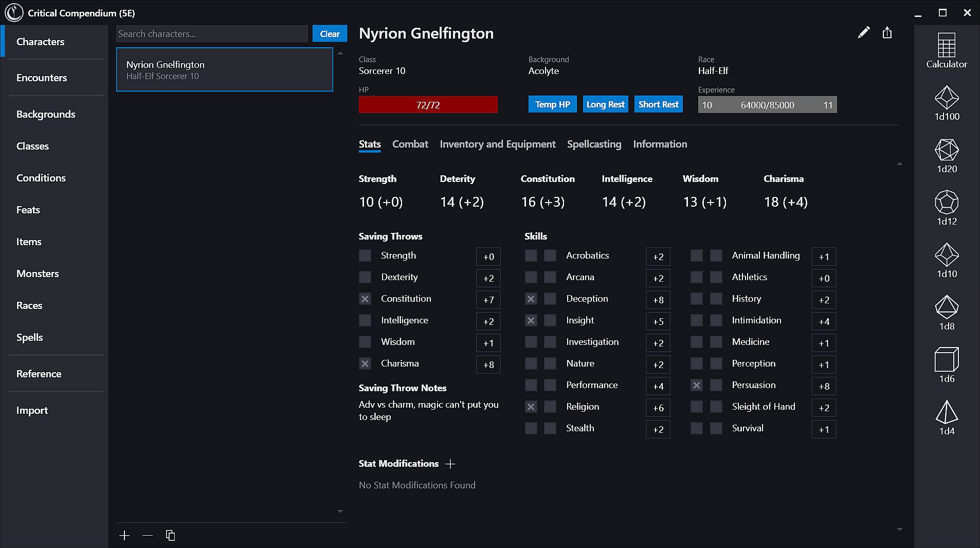The width and height of the screenshot is (980, 548).
Task: Click stats panel scroll-down arrow
Action: (x=899, y=529)
